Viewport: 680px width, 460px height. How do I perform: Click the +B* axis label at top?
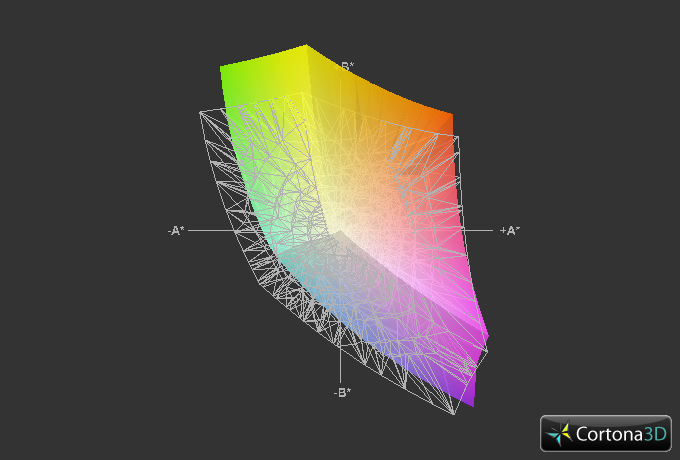(345, 67)
